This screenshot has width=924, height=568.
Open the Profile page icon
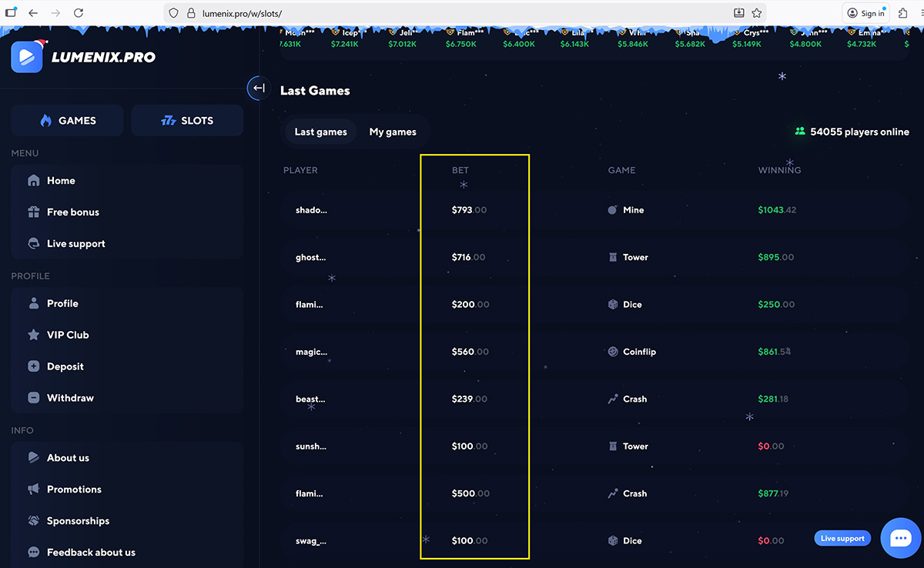(33, 304)
